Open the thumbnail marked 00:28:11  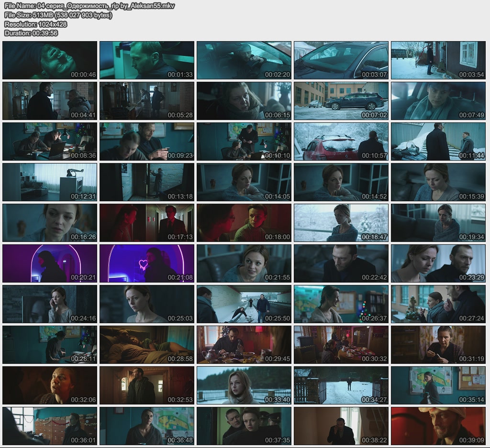[x=50, y=345]
